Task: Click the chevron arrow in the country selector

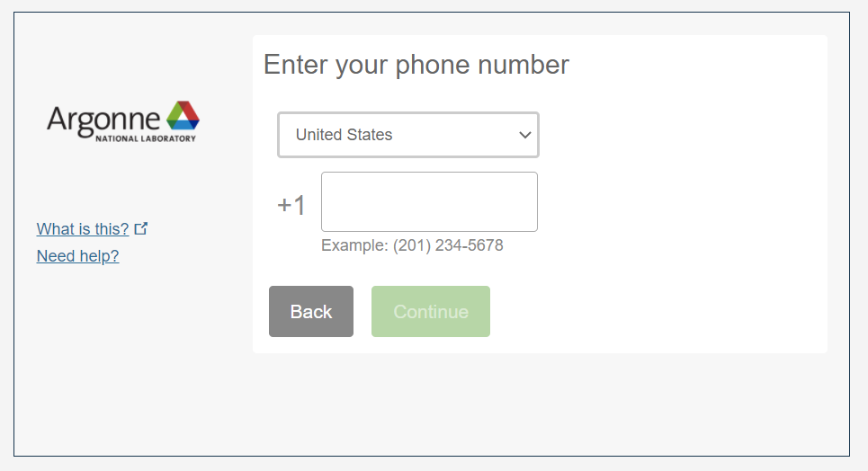Action: pos(524,135)
